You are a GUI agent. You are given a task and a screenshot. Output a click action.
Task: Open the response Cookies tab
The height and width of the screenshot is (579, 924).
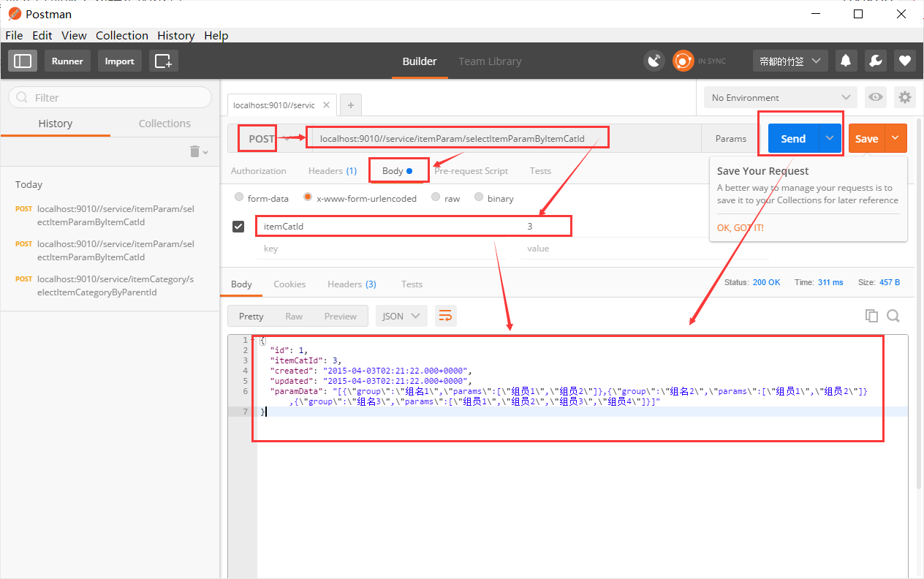pos(289,284)
